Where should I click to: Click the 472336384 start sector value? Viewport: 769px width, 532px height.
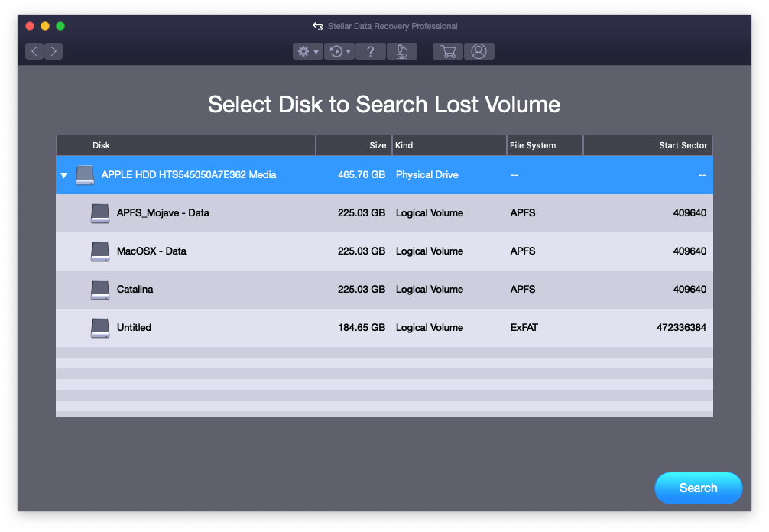(x=681, y=328)
